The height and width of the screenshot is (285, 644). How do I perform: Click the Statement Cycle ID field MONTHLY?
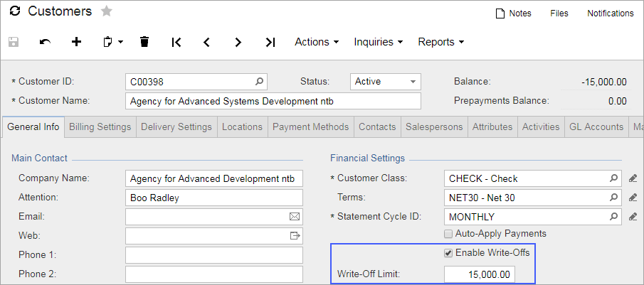pos(533,217)
